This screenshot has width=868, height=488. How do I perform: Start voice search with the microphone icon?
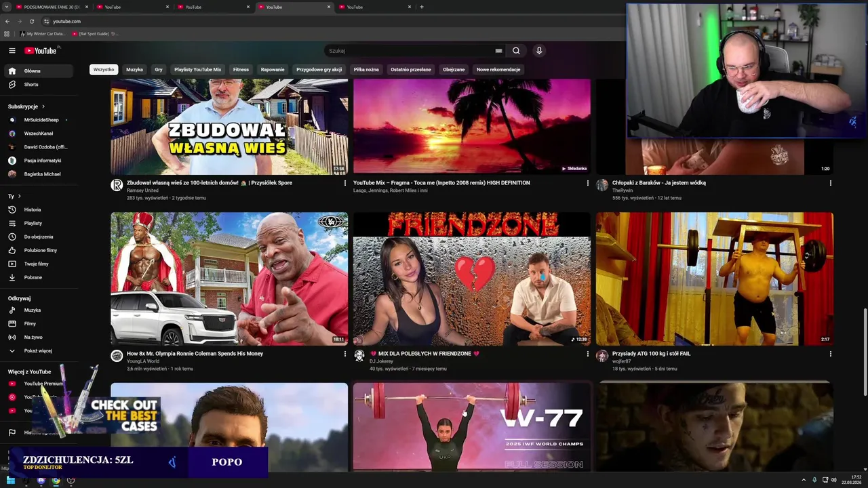539,51
